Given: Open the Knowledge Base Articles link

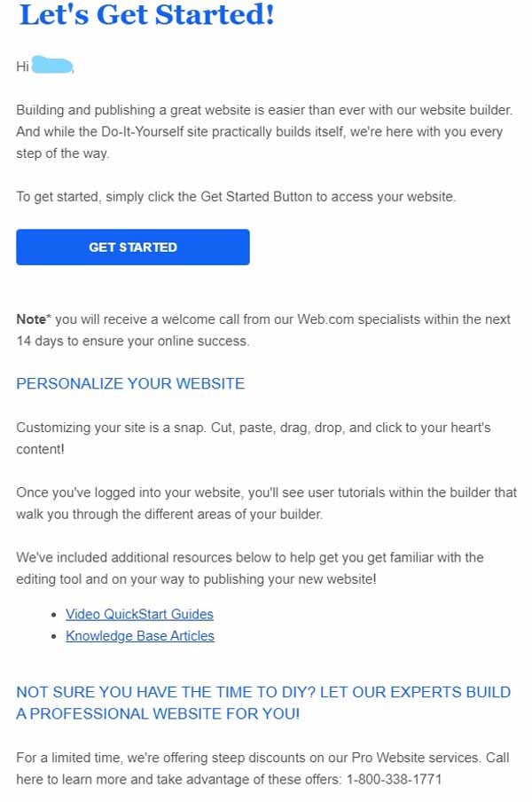Looking at the screenshot, I should click(x=138, y=636).
